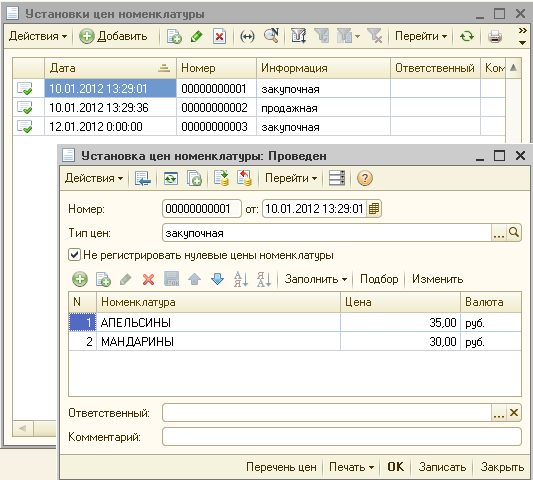Click the Добавить button
This screenshot has height=480, width=533.
click(x=113, y=36)
